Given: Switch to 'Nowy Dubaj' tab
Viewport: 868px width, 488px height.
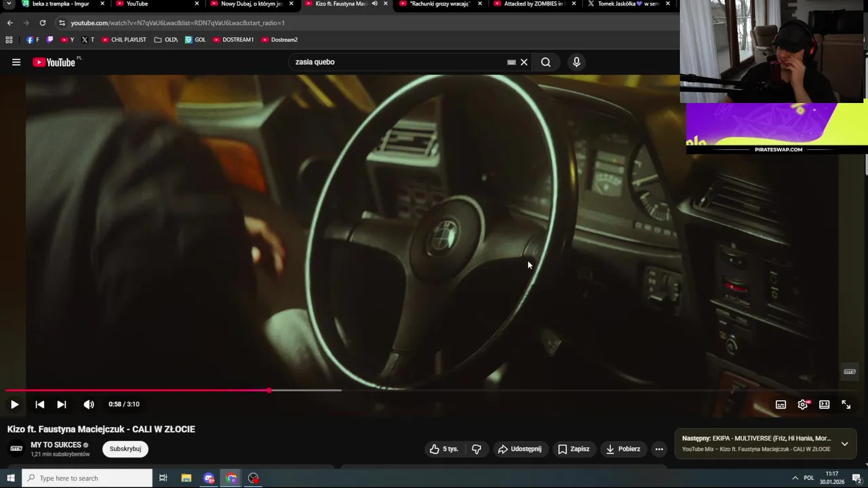Looking at the screenshot, I should [252, 4].
